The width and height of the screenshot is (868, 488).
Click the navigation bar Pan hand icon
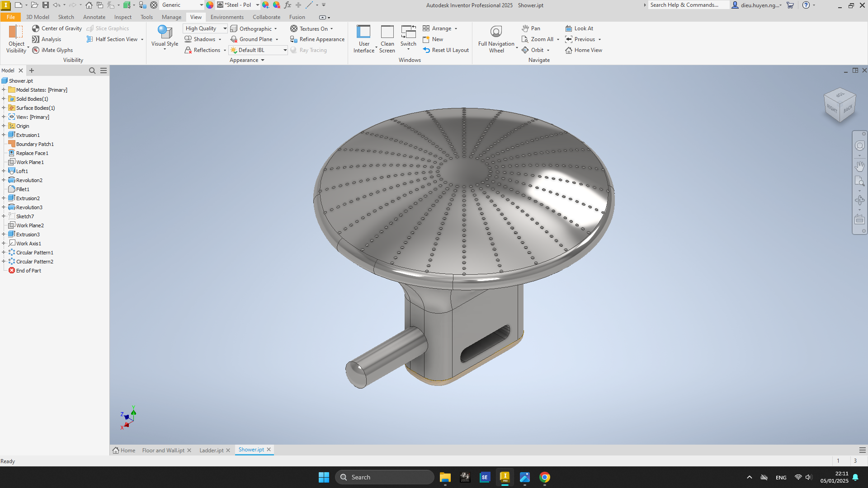click(x=859, y=166)
